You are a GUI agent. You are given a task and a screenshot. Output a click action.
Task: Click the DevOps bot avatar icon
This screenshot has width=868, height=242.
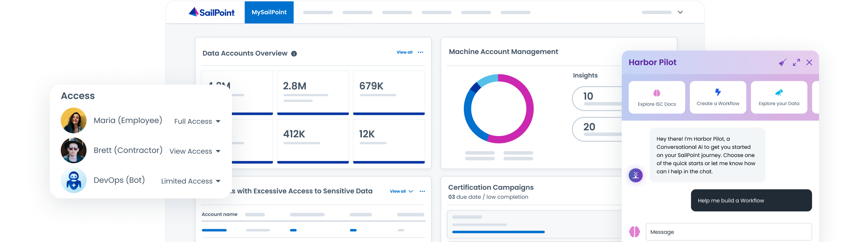coord(73,180)
